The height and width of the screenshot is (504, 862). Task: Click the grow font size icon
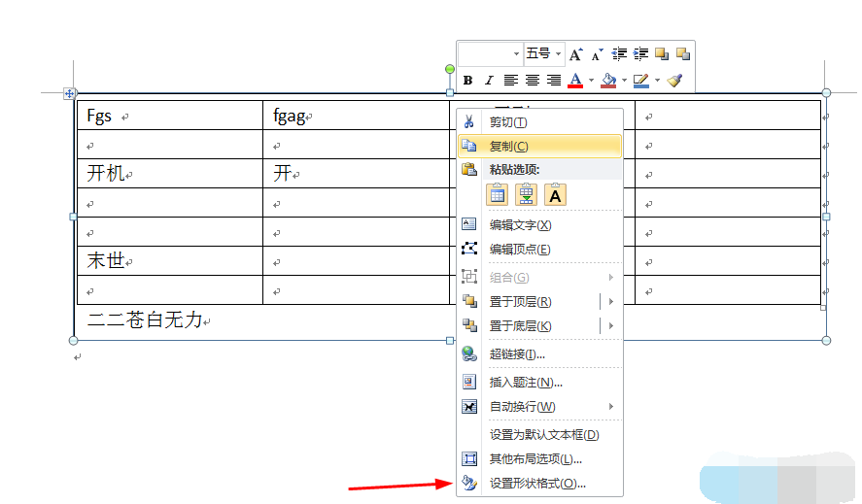click(576, 54)
